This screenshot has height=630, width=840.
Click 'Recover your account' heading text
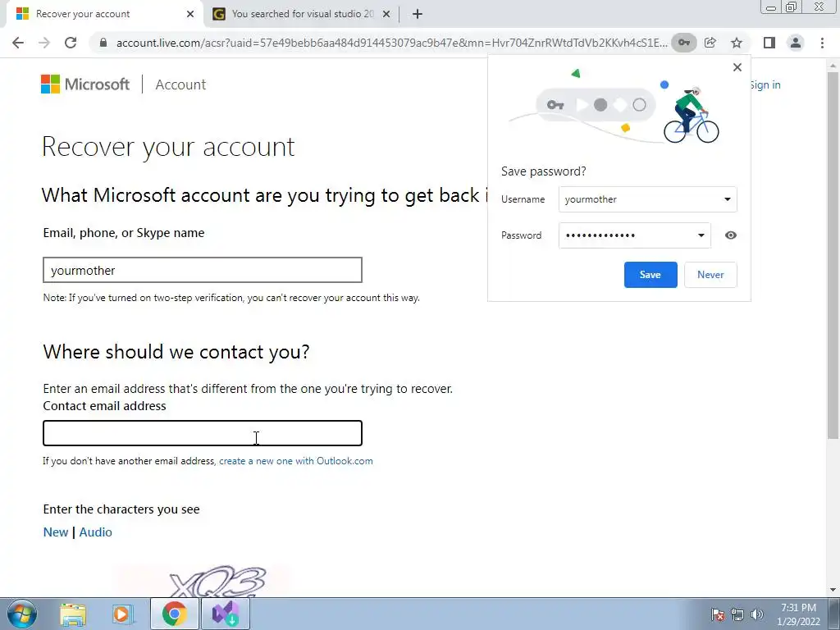click(168, 147)
